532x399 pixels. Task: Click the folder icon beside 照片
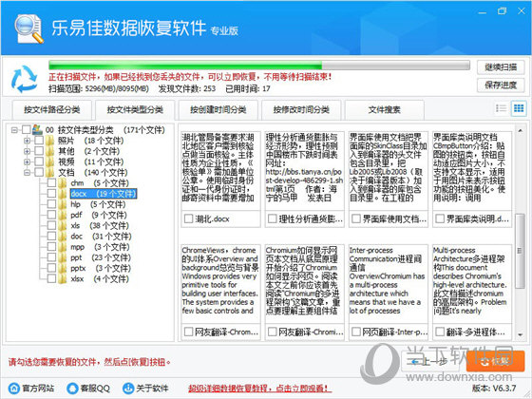(50, 141)
